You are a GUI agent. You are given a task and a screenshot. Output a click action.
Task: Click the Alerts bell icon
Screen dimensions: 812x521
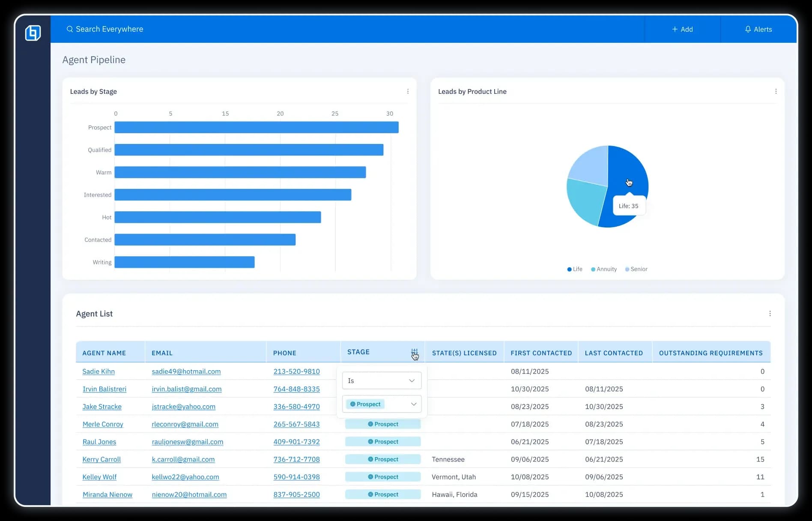[x=748, y=29]
